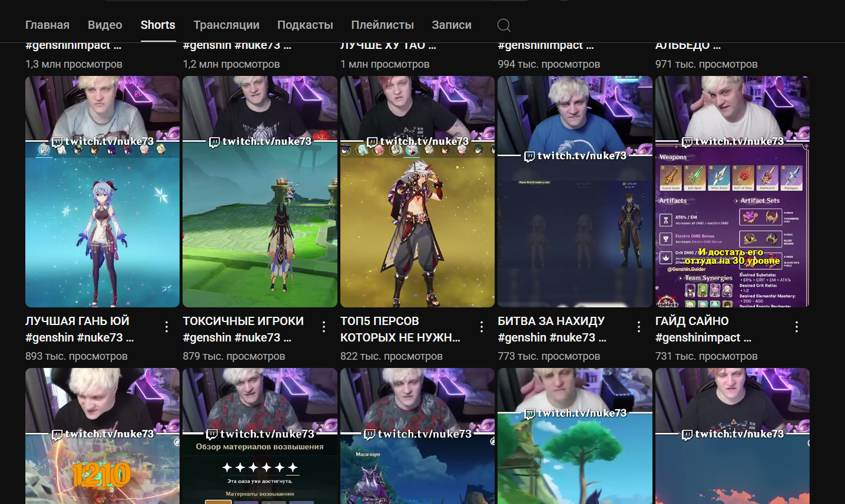This screenshot has width=845, height=504.
Task: Click the 994 тыс. просмотров view count
Action: point(549,64)
